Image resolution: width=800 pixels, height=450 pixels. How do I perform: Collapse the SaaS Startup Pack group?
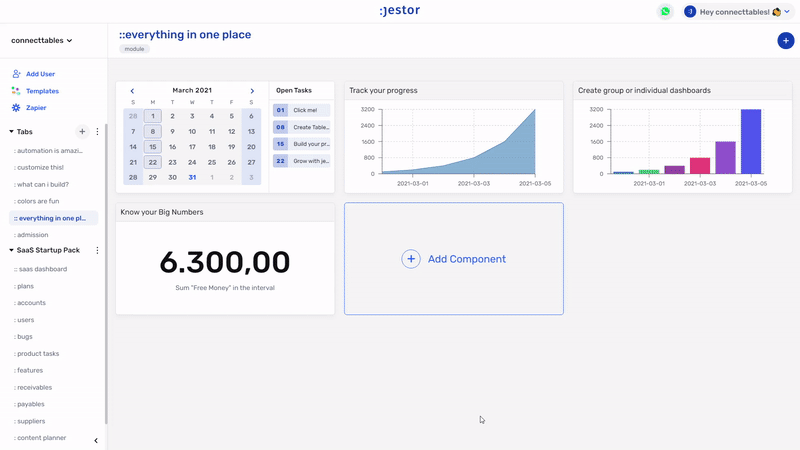point(11,250)
